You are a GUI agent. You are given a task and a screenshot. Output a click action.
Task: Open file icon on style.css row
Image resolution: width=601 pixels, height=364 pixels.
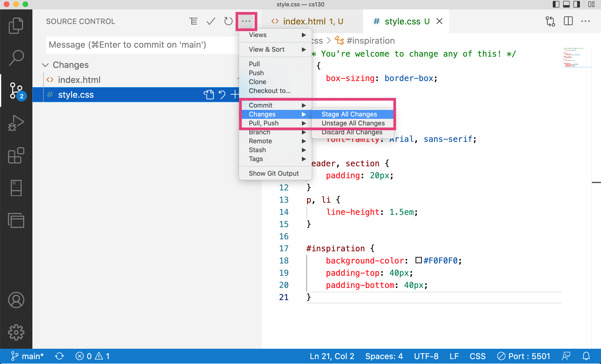tap(208, 95)
